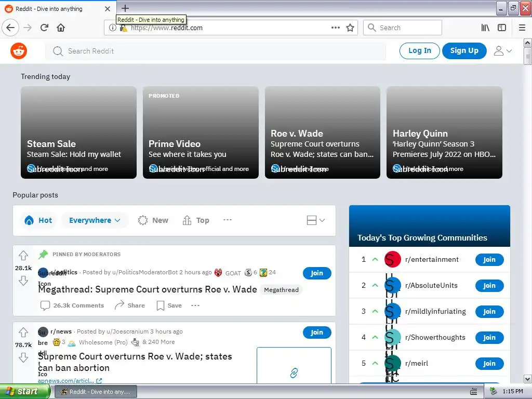
Task: Sort posts by Top
Action: pos(196,220)
